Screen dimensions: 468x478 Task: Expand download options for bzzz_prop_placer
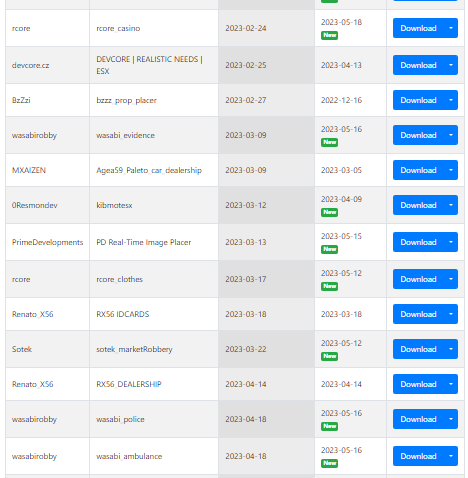(451, 100)
